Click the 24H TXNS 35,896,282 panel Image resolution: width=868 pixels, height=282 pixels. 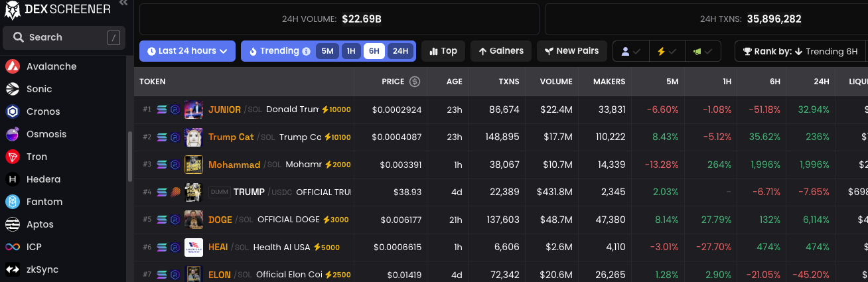[707, 19]
